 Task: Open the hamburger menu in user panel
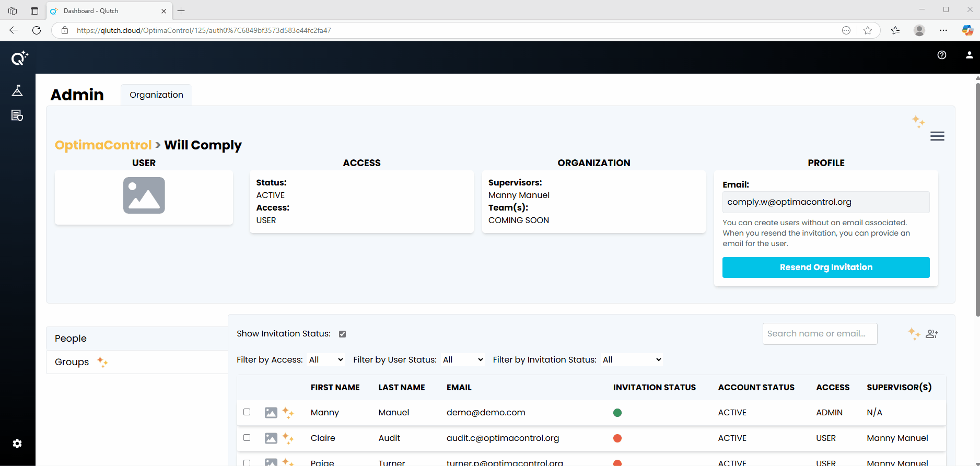pyautogui.click(x=937, y=136)
